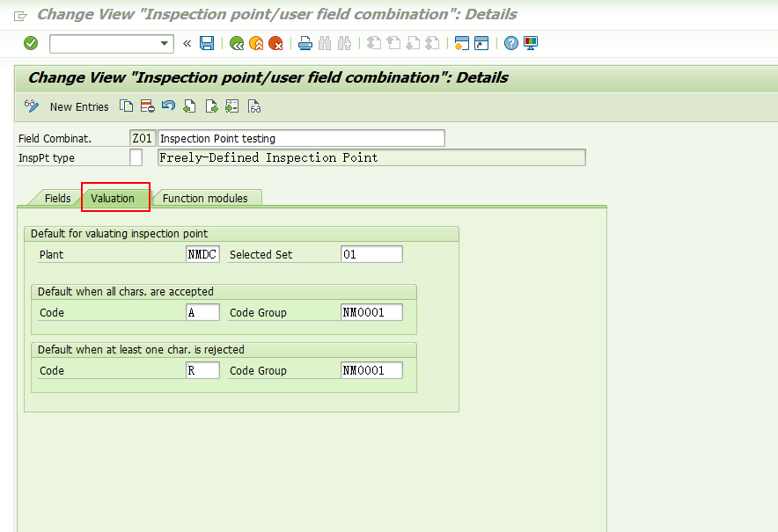778x532 pixels.
Task: Click the Find Next binoculars-plus icon
Action: tap(344, 44)
